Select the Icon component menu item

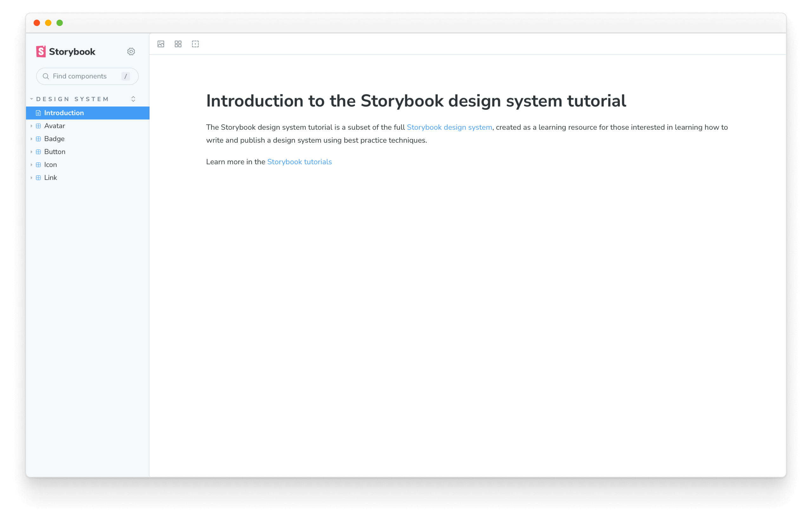(51, 164)
